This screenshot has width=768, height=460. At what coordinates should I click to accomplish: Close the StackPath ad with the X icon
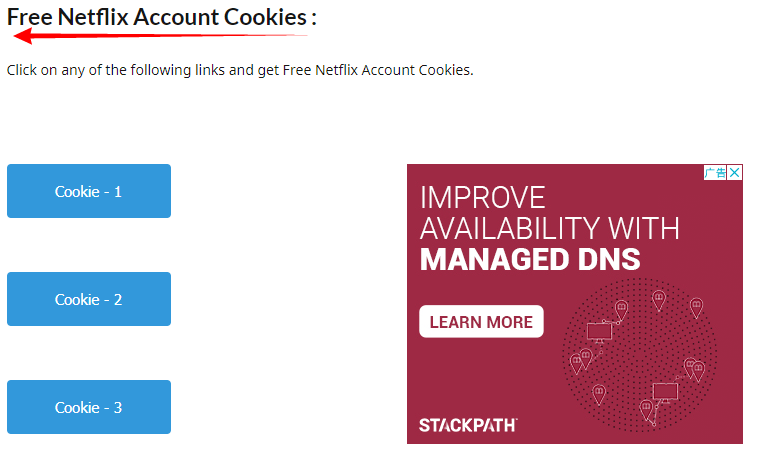pyautogui.click(x=735, y=173)
